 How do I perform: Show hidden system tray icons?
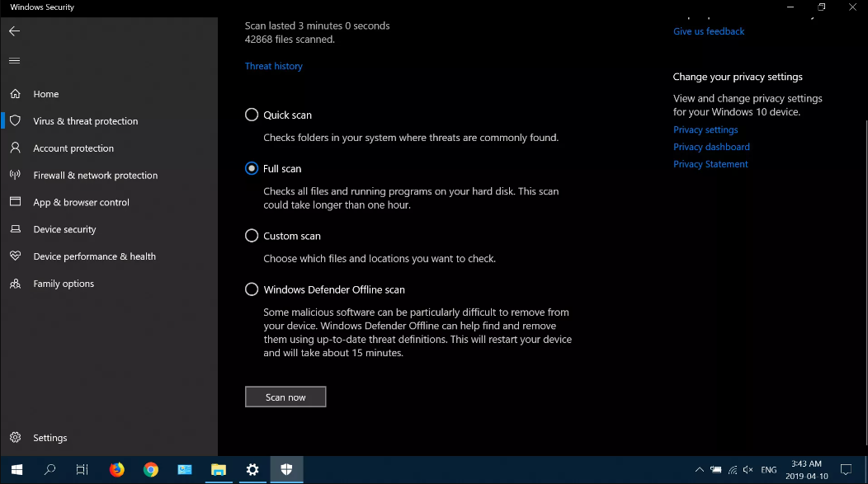coord(699,470)
